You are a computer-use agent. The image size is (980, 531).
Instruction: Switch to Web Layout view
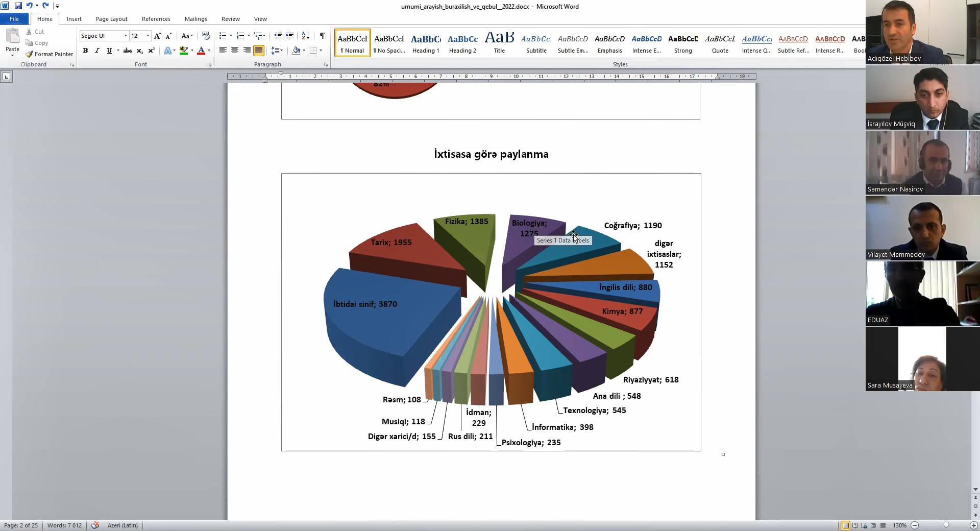(x=864, y=525)
